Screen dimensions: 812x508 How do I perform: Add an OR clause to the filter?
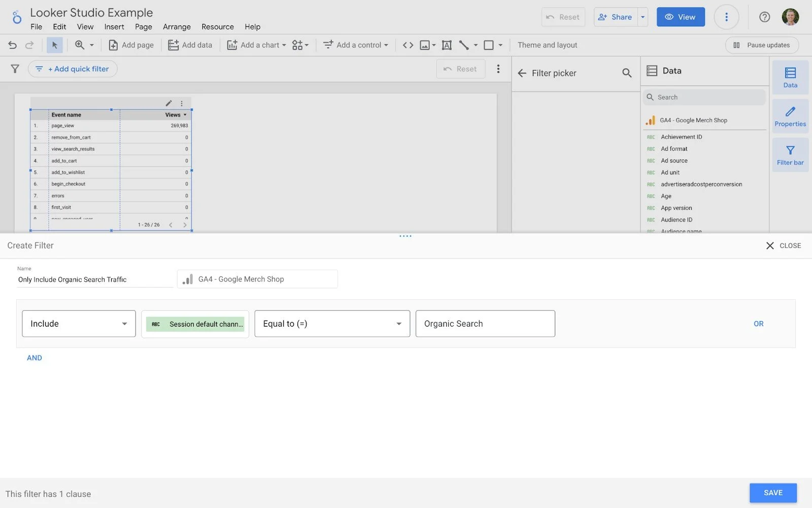(x=758, y=324)
